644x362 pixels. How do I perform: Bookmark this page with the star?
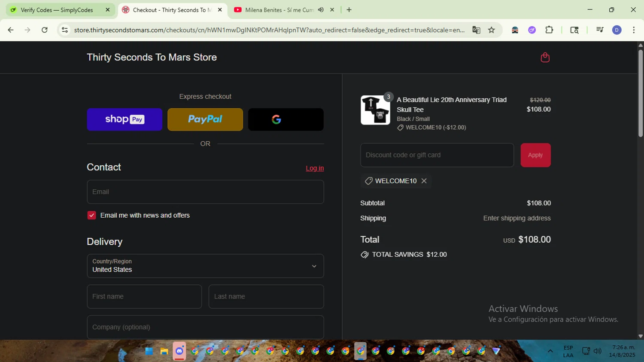click(492, 30)
